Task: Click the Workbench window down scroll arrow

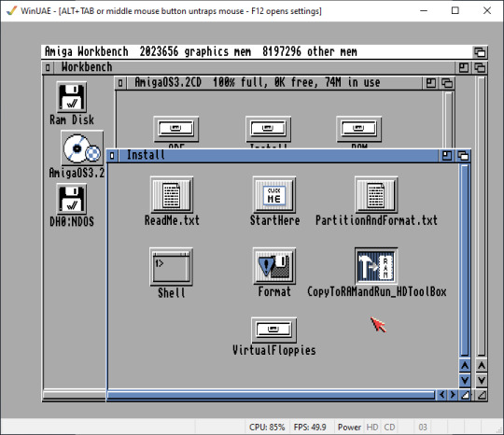Action: [x=482, y=380]
